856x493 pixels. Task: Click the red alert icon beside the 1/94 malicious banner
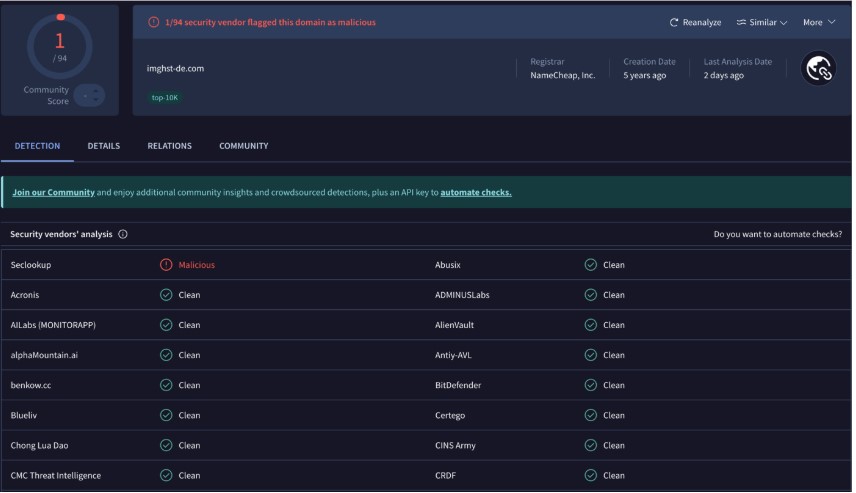(154, 22)
